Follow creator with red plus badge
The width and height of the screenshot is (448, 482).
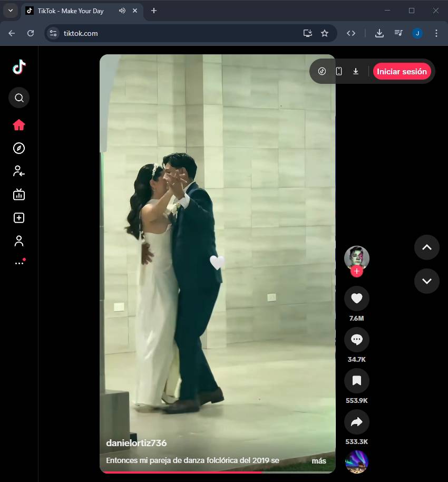coord(357,272)
